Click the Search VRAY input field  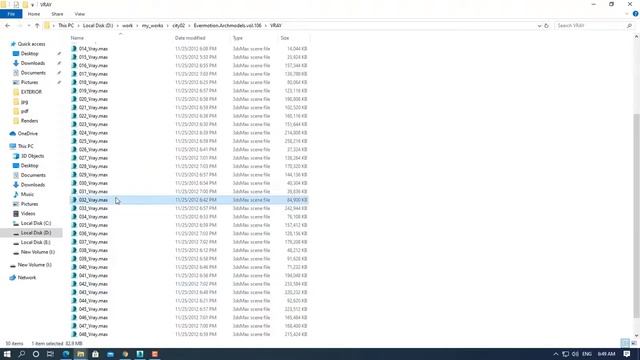(590, 26)
